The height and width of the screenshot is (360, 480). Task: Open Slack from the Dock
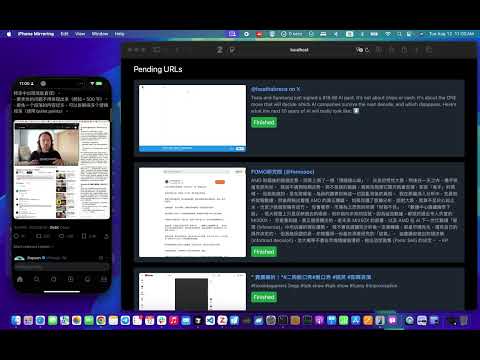pos(162,321)
